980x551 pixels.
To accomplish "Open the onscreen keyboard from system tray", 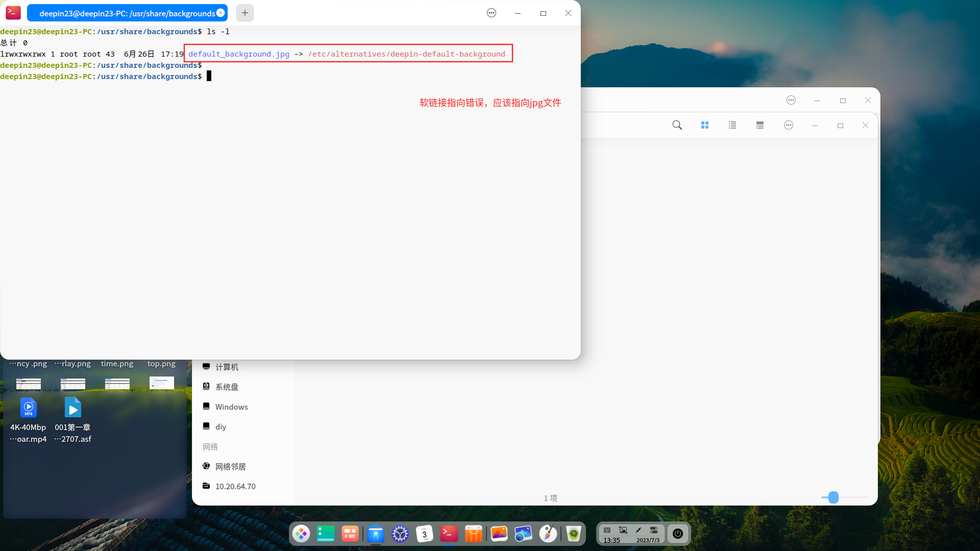I will (607, 530).
